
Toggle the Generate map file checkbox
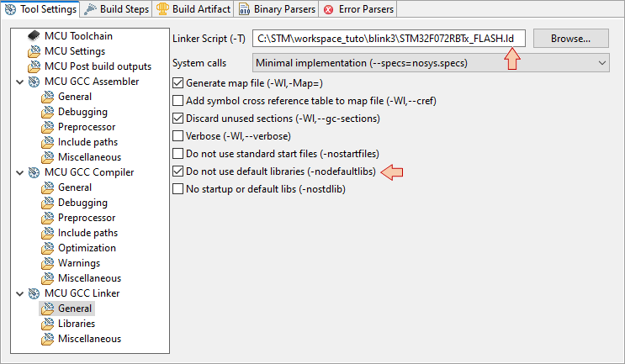pos(177,83)
